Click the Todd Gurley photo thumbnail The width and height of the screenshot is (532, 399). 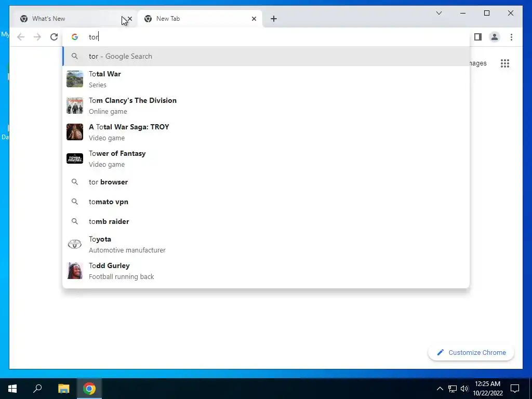[x=75, y=271]
